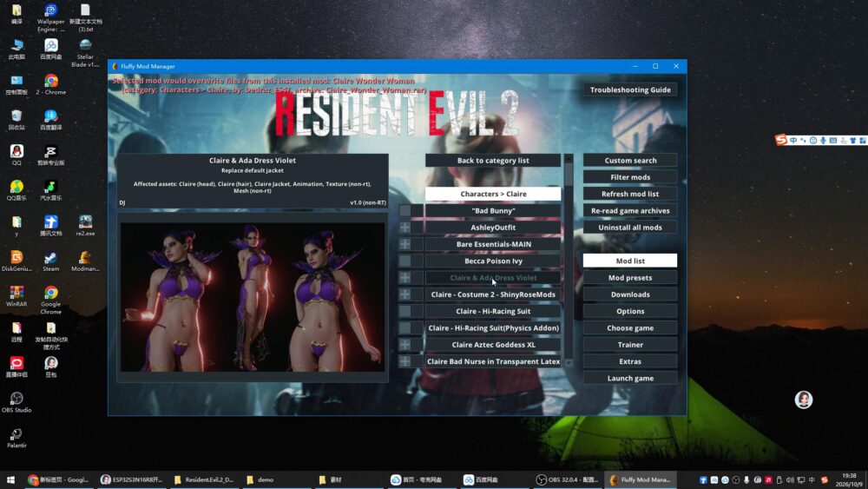Open the 控制面板 desktop icon
The width and height of the screenshot is (868, 489).
16,85
